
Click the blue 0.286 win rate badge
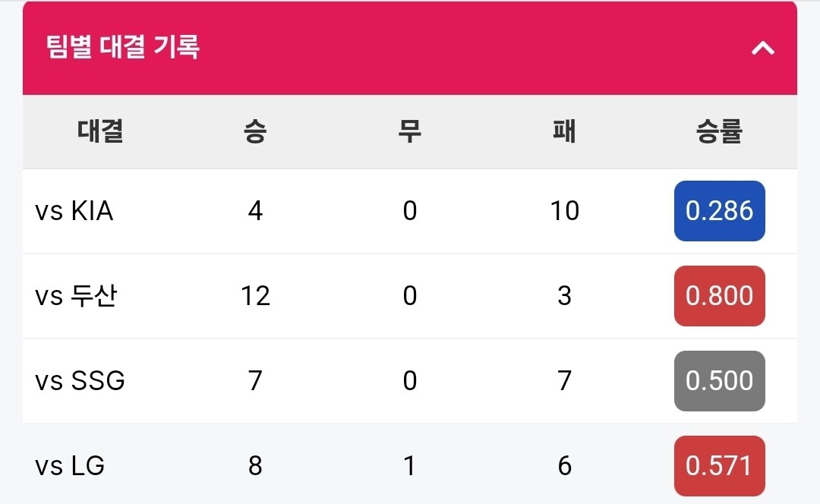click(720, 211)
